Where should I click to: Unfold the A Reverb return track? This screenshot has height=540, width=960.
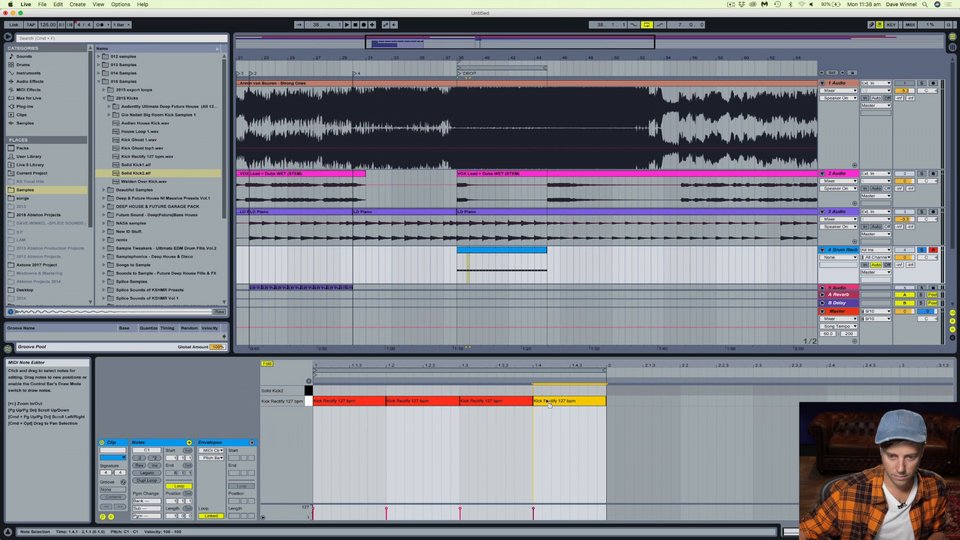coord(822,294)
